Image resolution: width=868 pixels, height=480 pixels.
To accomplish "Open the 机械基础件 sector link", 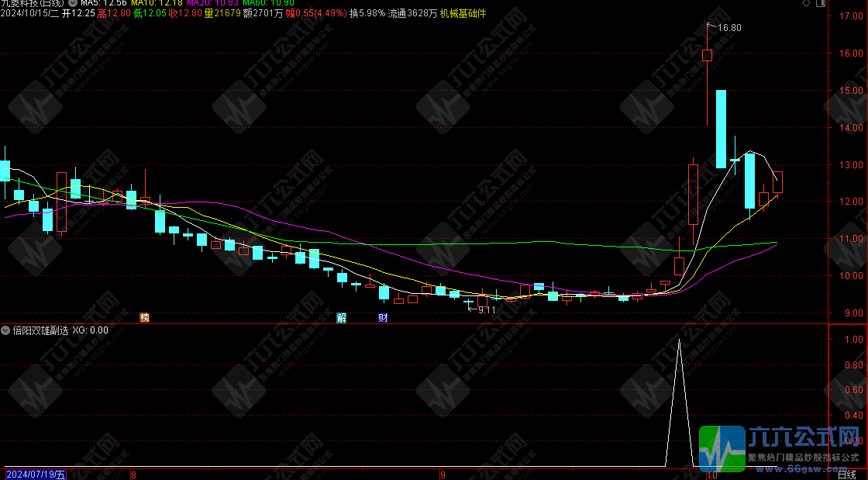I will pos(463,14).
